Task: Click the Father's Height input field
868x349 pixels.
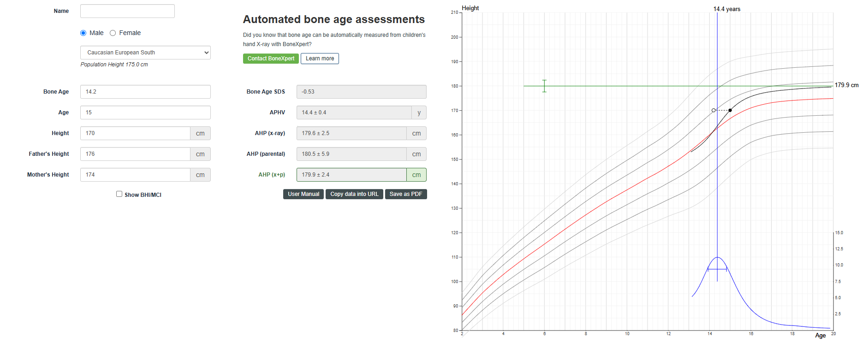Action: click(135, 154)
